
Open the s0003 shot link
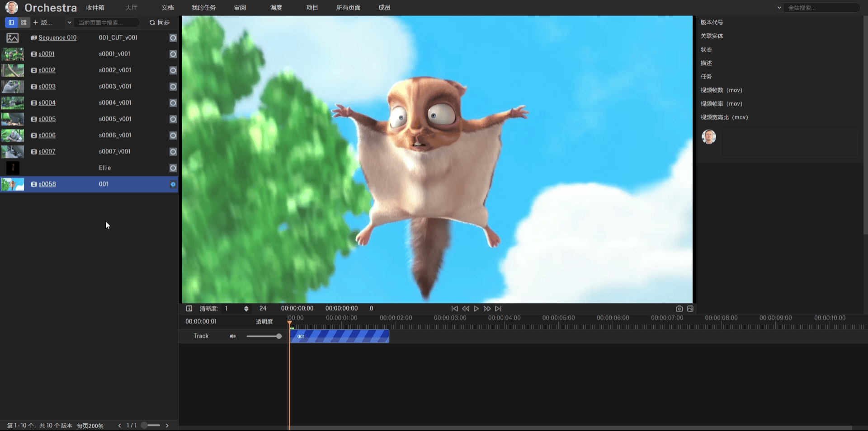click(47, 86)
